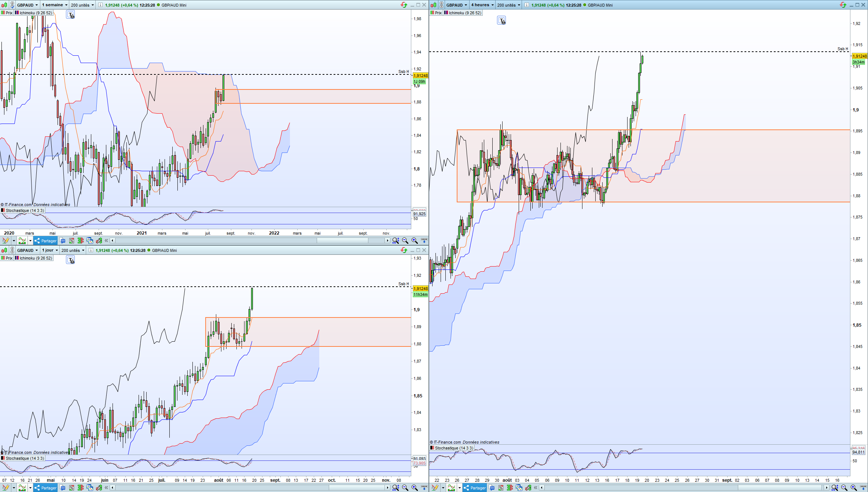
Task: Click the trade refresh arrows icon in the 4 heures header
Action: click(843, 5)
